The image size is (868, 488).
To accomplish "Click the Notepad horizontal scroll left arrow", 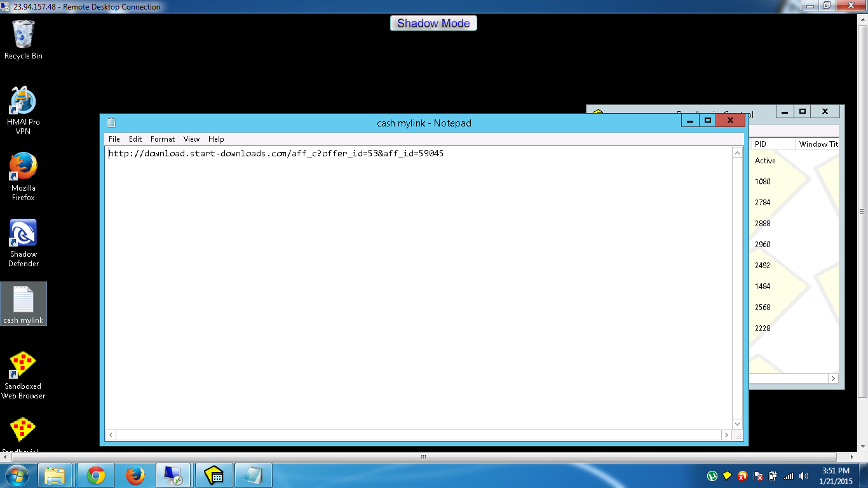I will coord(111,435).
